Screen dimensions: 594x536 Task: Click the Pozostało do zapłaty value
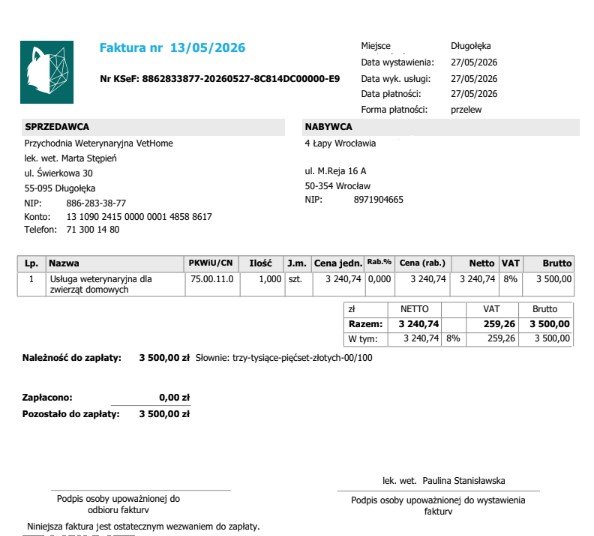pos(164,414)
